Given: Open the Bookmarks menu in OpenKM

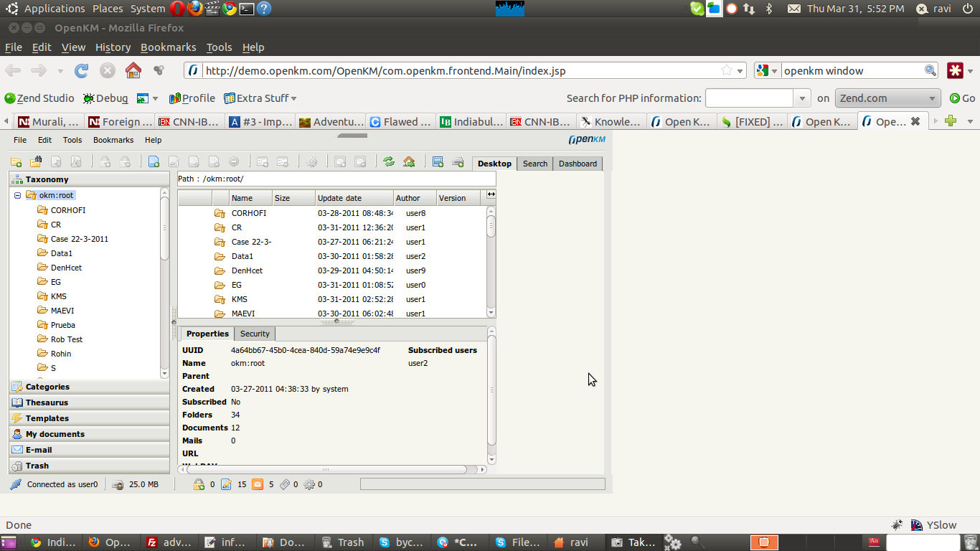Looking at the screenshot, I should pos(113,140).
